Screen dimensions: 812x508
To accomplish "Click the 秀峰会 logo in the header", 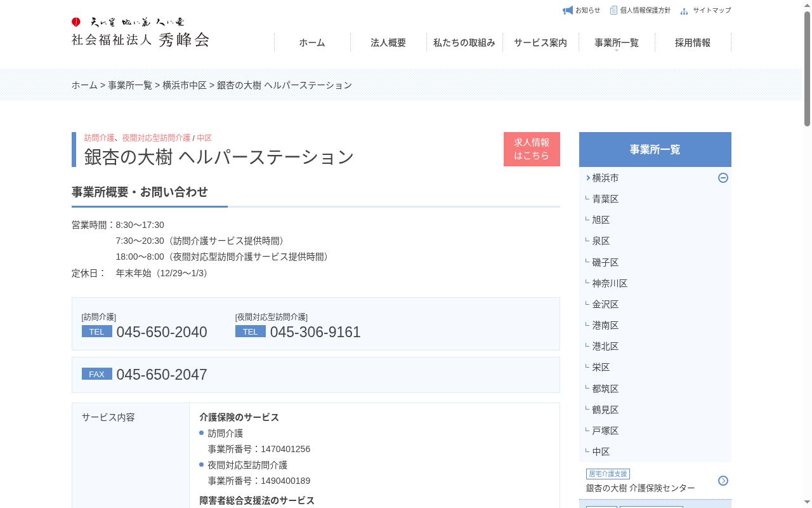I will 140,32.
